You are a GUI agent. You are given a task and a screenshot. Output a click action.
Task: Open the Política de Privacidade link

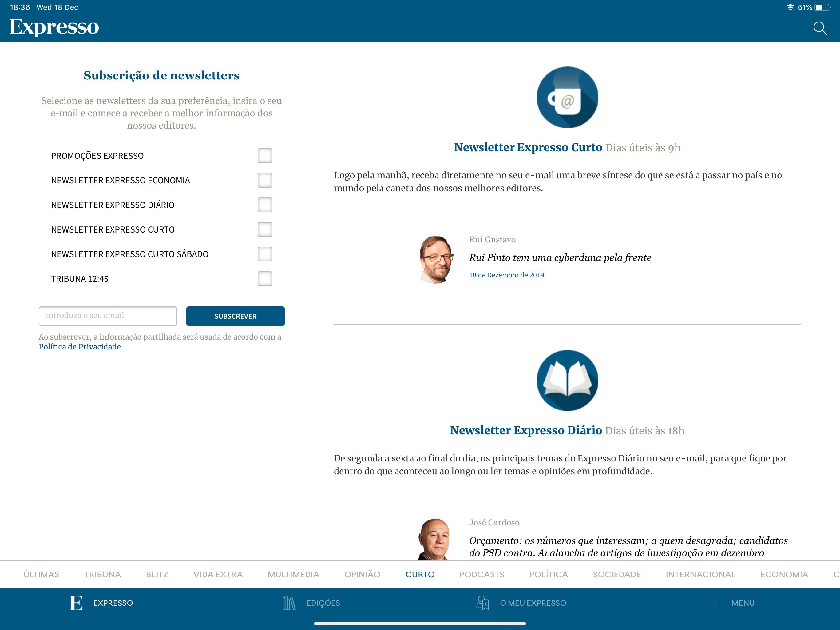(x=80, y=347)
